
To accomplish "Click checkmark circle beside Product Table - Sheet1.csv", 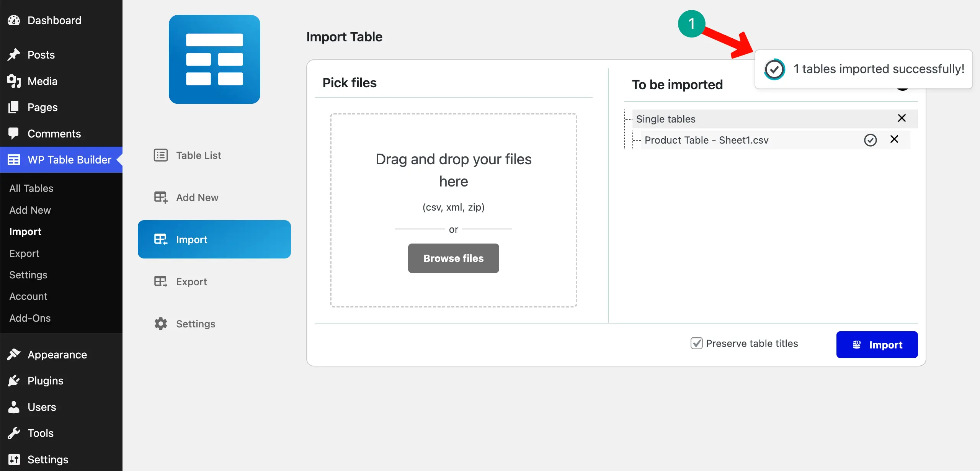I will pyautogui.click(x=870, y=140).
